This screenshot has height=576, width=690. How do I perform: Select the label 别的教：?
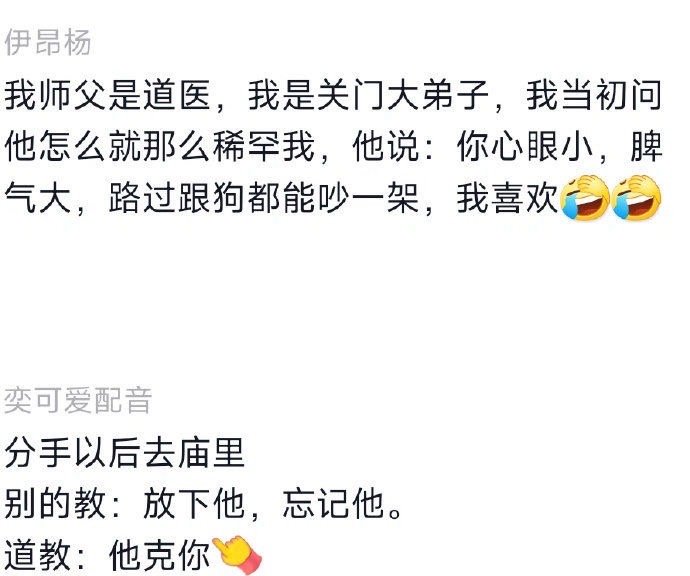click(x=62, y=503)
